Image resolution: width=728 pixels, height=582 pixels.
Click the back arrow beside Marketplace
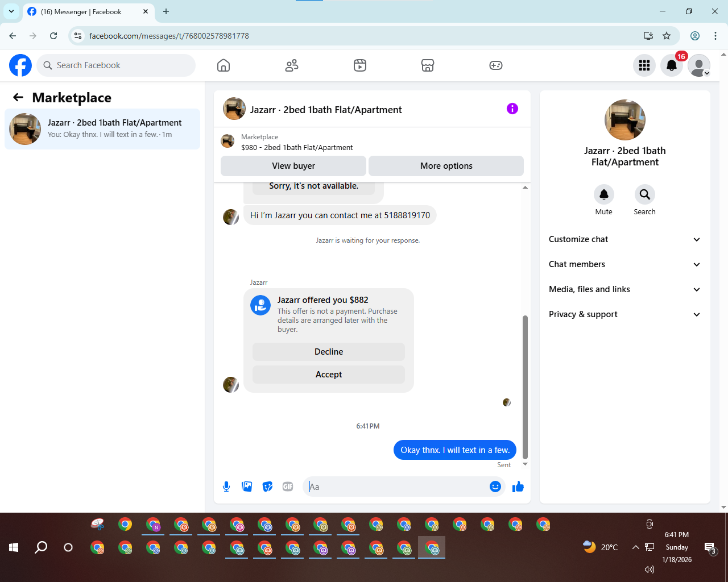(18, 97)
